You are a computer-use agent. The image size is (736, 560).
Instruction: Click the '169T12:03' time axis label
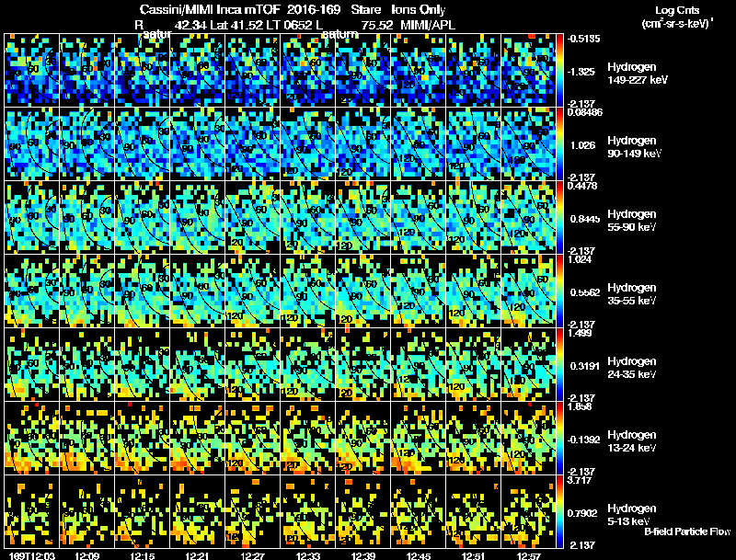pos(32,556)
